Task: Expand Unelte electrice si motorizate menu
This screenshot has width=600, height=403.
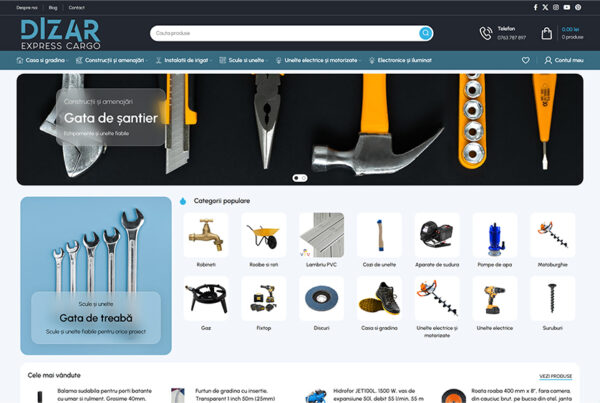Action: pyautogui.click(x=320, y=60)
